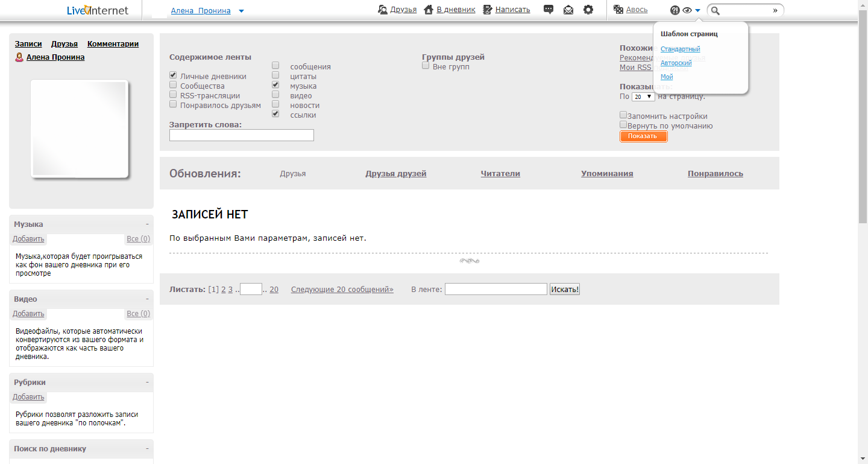868x464 pixels.
Task: Select the Друзья tab in Обновления bar
Action: 293,174
